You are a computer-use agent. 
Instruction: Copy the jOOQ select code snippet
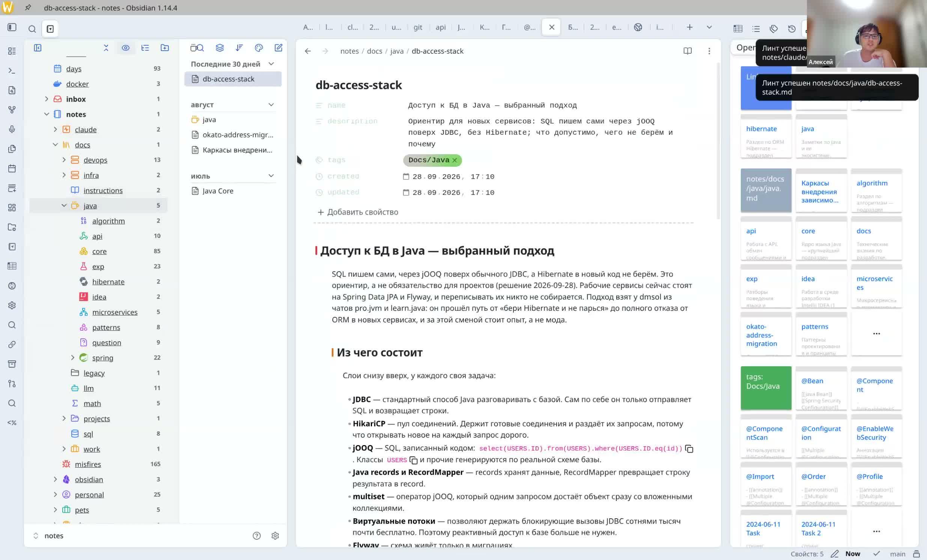[x=689, y=449]
